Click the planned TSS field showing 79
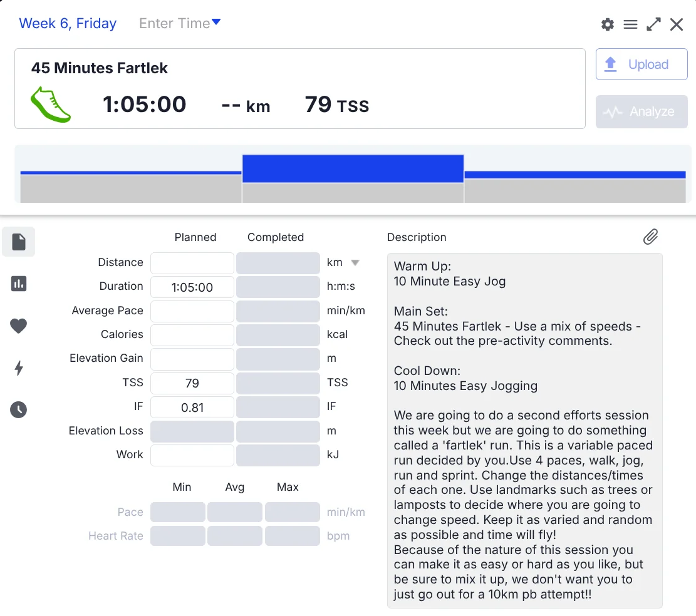The width and height of the screenshot is (696, 616). 192,383
